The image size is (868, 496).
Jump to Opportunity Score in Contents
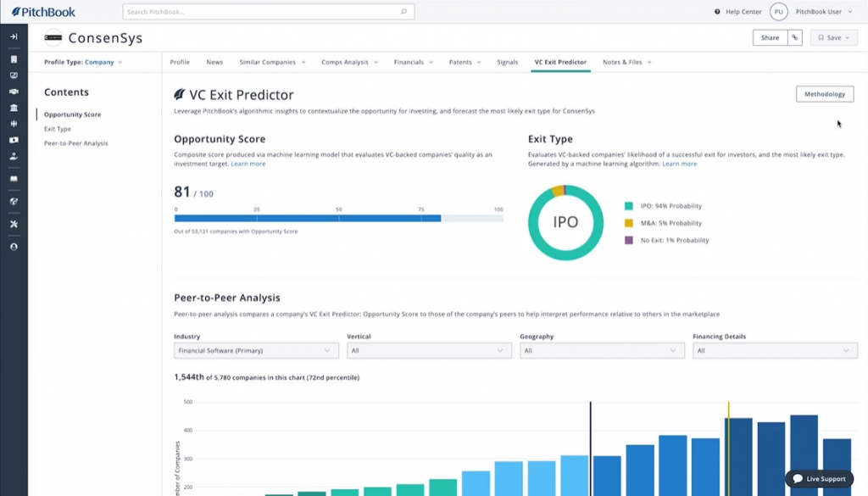click(73, 114)
